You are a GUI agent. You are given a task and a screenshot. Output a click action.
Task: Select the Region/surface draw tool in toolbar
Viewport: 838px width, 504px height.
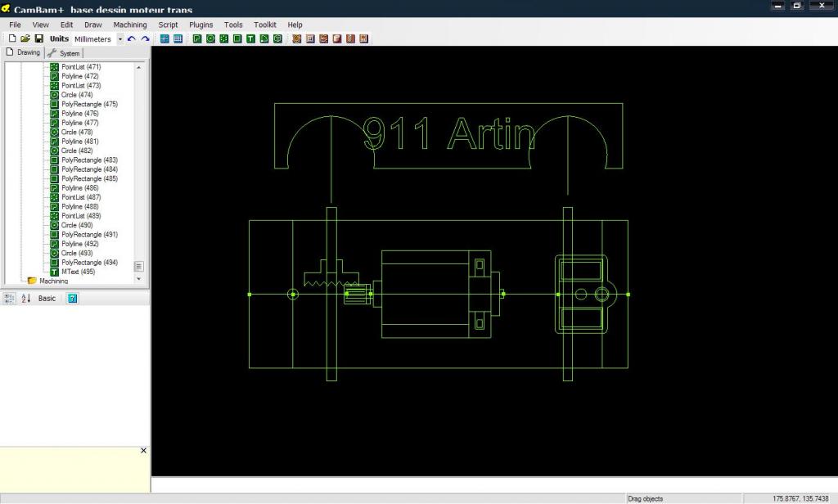pos(264,38)
